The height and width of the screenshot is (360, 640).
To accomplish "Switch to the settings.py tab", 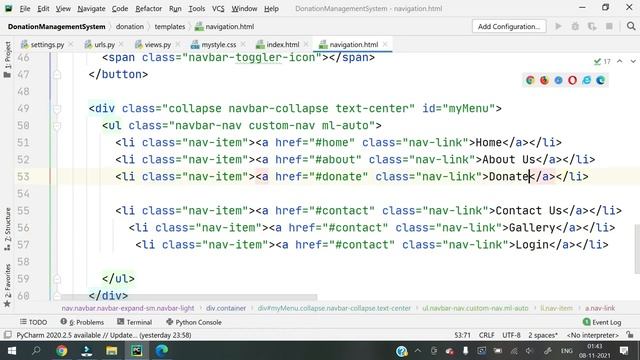I will (47, 44).
